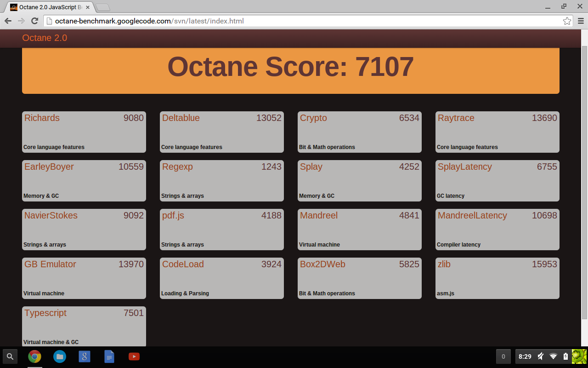The image size is (588, 368).
Task: Click the Splay benchmark link
Action: 311,167
